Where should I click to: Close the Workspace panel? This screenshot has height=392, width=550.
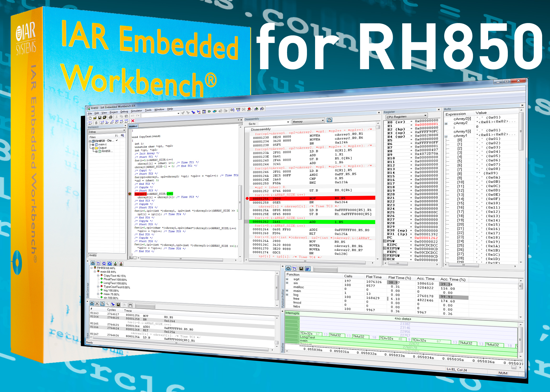coord(125,126)
